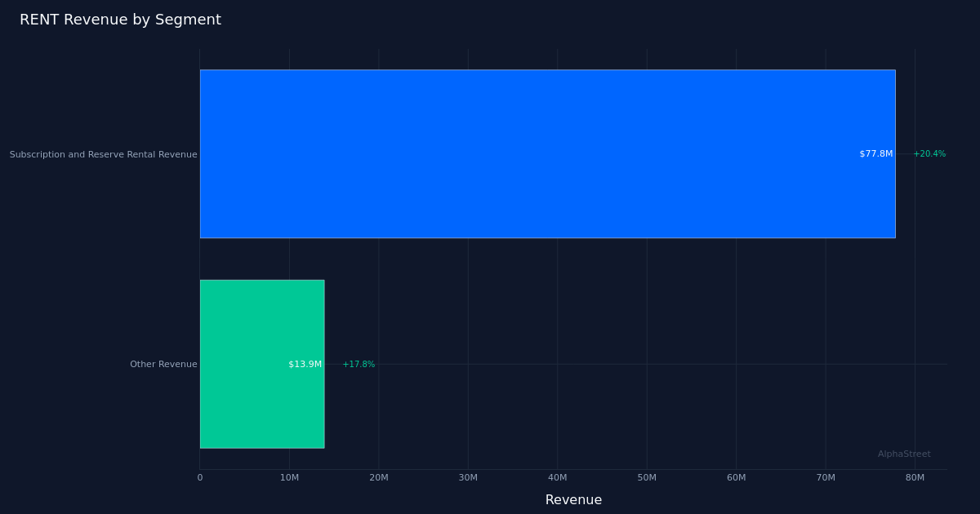The height and width of the screenshot is (514, 980).
Task: Click the 70M tick label
Action: [826, 478]
